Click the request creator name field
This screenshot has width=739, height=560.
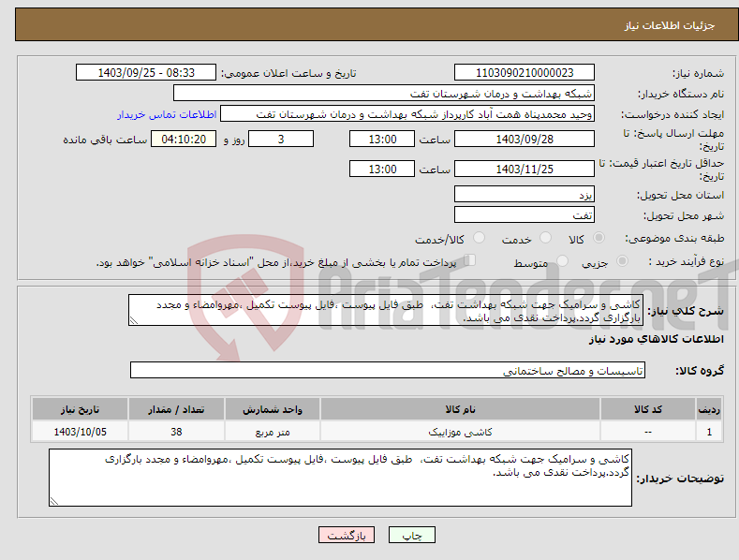[407, 113]
